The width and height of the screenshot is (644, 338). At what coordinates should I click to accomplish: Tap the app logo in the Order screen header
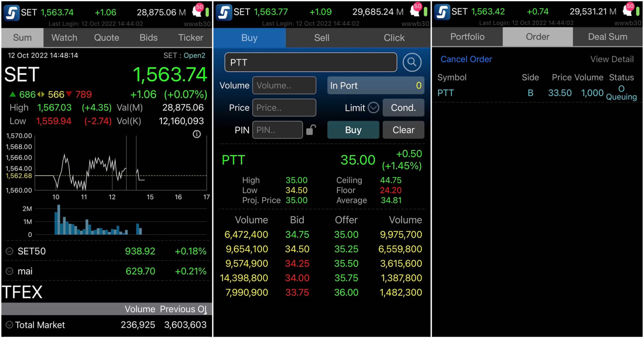coord(442,12)
